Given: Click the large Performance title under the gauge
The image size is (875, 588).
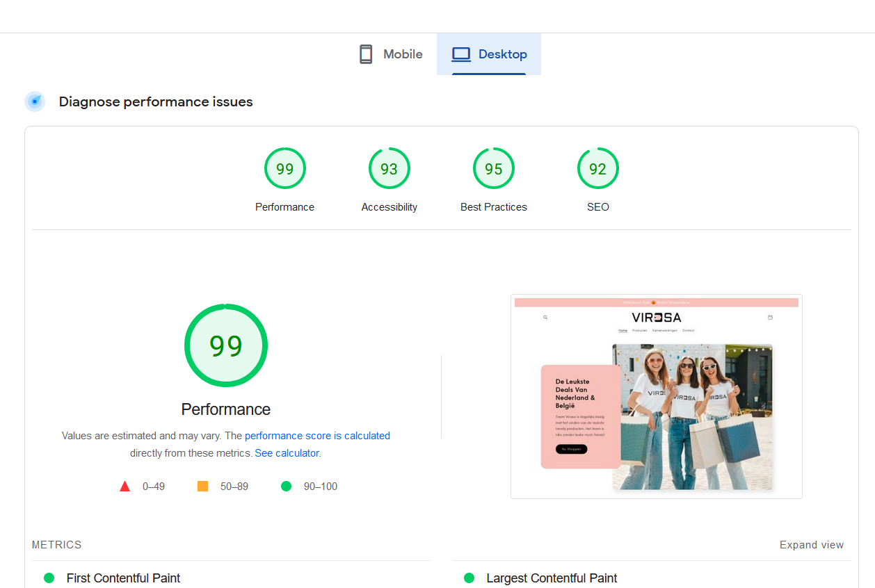Looking at the screenshot, I should pos(226,409).
